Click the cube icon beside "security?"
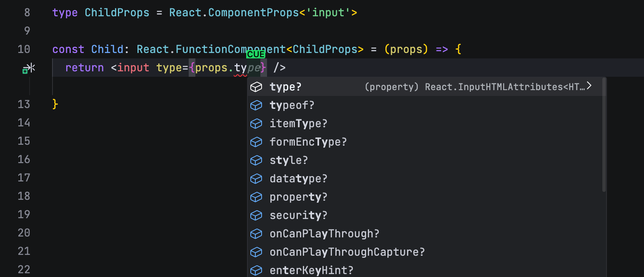644x277 pixels. point(256,215)
